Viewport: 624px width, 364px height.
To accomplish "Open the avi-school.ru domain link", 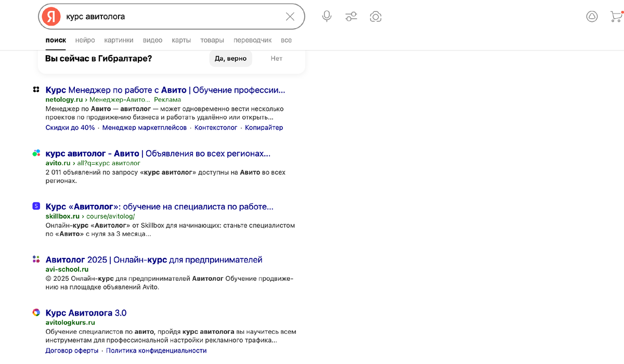I will (67, 269).
